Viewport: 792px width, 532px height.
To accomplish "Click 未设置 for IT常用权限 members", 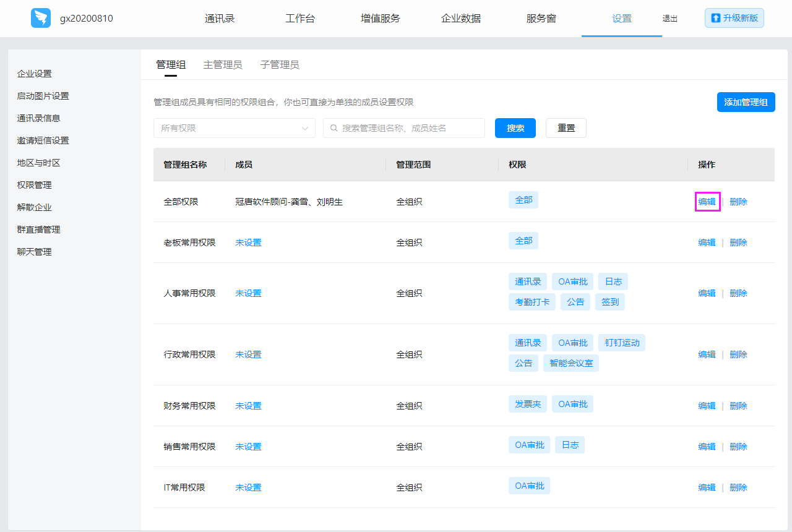I will pos(249,487).
